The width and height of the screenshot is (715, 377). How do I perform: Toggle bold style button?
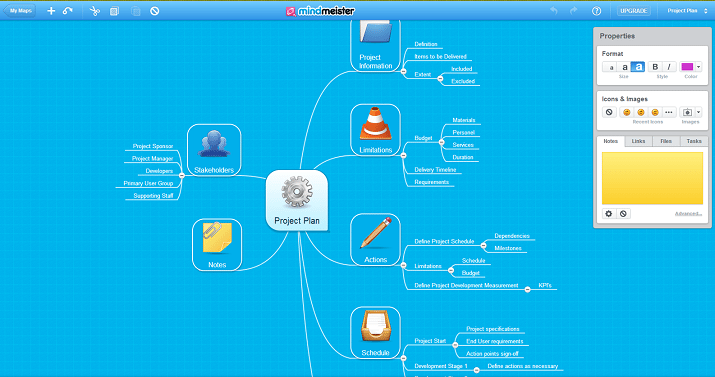click(655, 67)
